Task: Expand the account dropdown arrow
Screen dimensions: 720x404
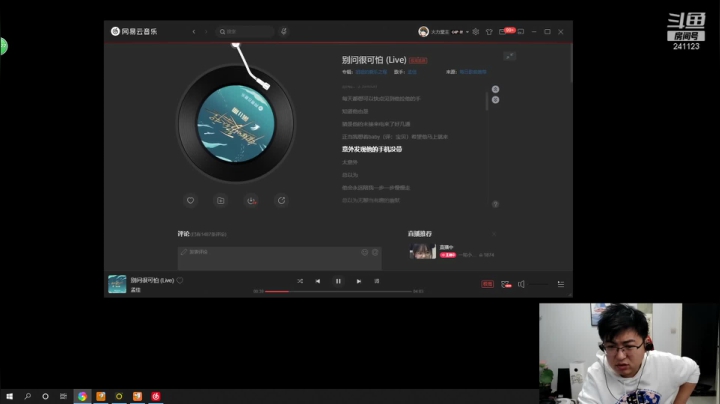Action: (467, 32)
